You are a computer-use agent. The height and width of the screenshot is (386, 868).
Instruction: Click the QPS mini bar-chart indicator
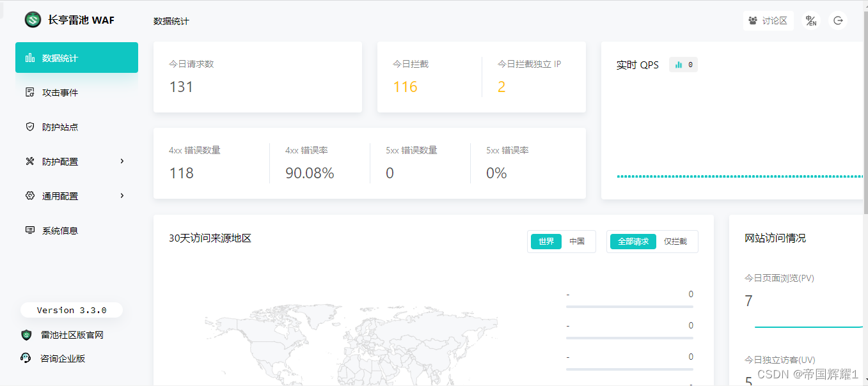(683, 64)
